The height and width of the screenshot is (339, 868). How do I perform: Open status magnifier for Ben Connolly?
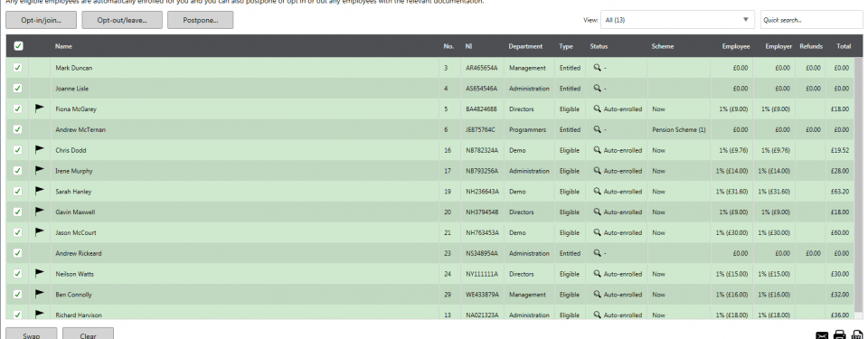point(598,295)
